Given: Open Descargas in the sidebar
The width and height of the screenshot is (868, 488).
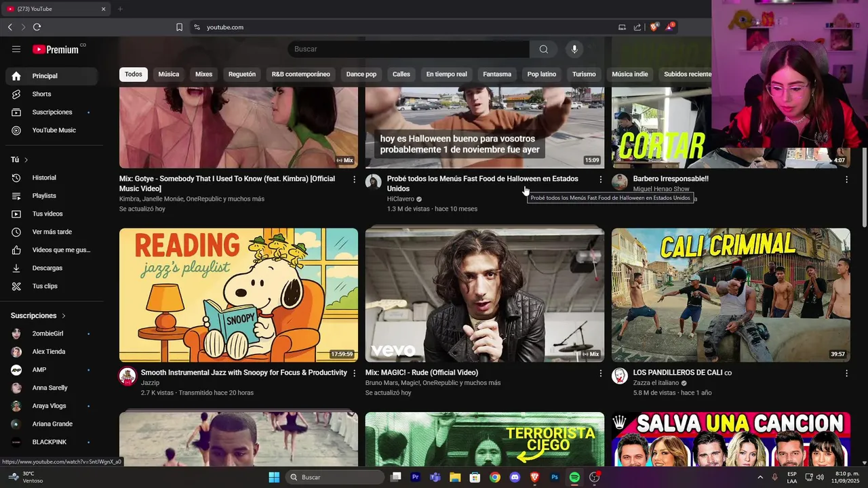Looking at the screenshot, I should click(52, 268).
